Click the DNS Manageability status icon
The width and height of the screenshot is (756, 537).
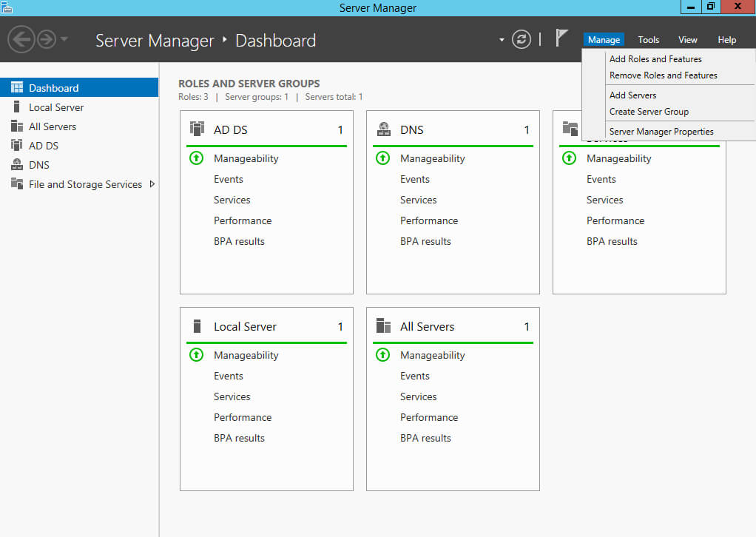(x=383, y=158)
